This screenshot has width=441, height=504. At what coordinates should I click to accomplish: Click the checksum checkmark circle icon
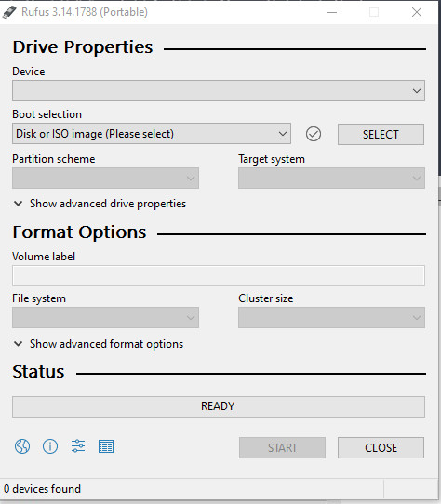coord(314,134)
